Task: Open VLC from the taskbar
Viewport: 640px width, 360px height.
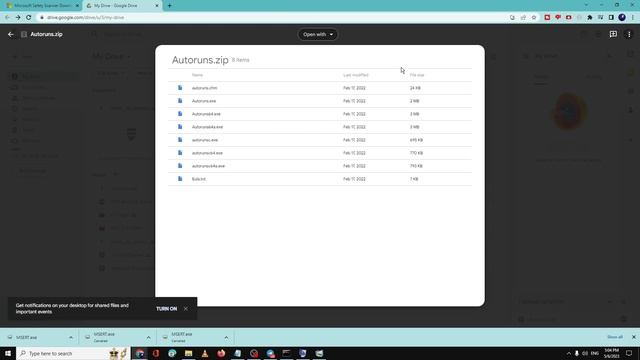Action: [205, 353]
